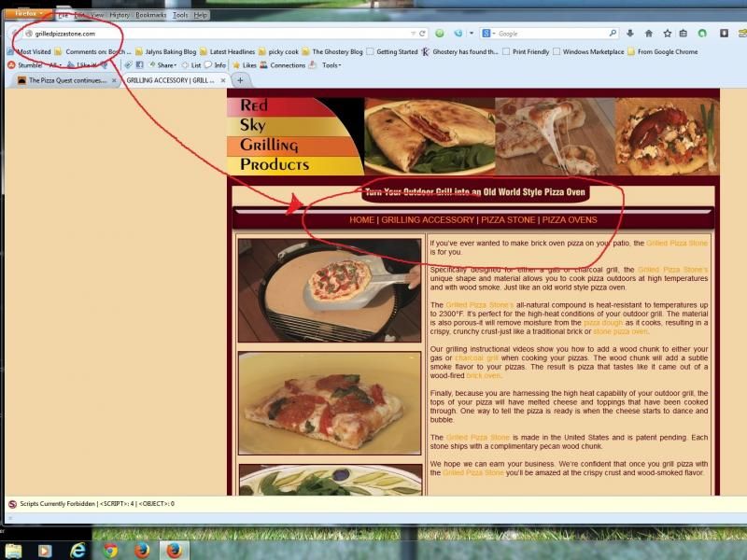Open the Tools menu in menu bar
Screen dimensions: 747x560
[180, 15]
